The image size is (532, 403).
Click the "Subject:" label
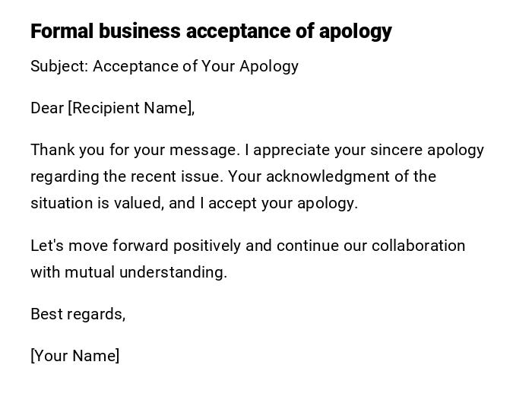point(59,66)
